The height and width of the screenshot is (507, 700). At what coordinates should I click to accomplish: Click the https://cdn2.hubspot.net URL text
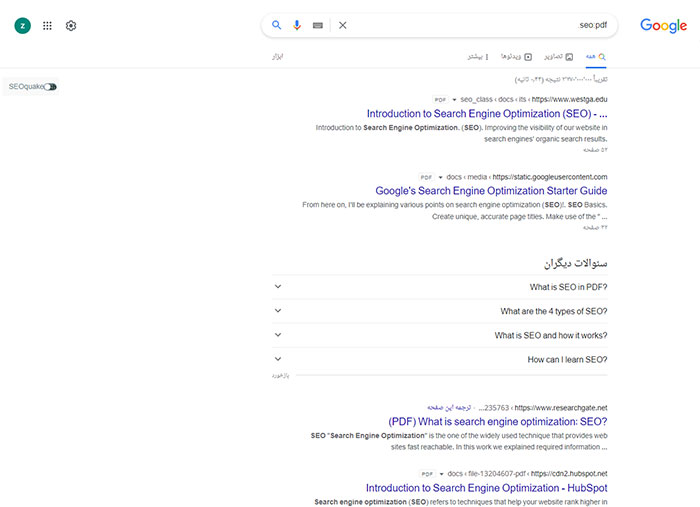tap(569, 474)
